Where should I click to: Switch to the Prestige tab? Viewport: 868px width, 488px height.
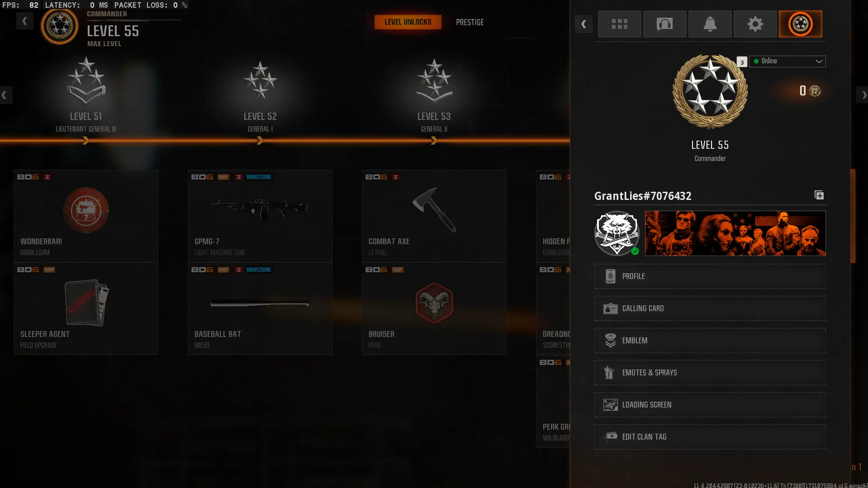470,22
